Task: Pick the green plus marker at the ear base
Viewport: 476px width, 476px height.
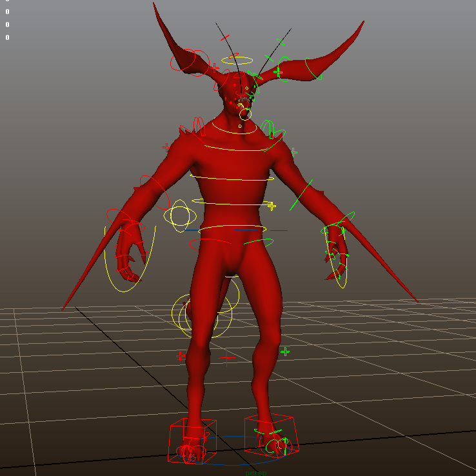Action: 278,72
